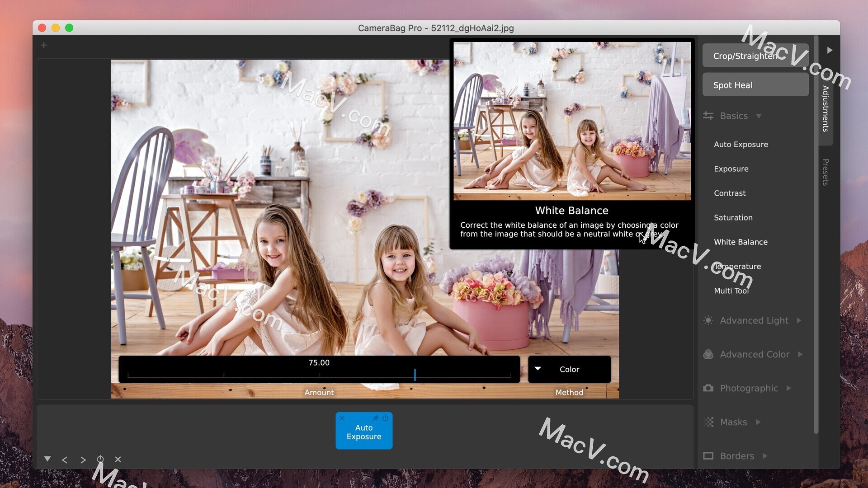
Task: Remove the Auto Exposure adjustment with its X
Action: (x=342, y=418)
